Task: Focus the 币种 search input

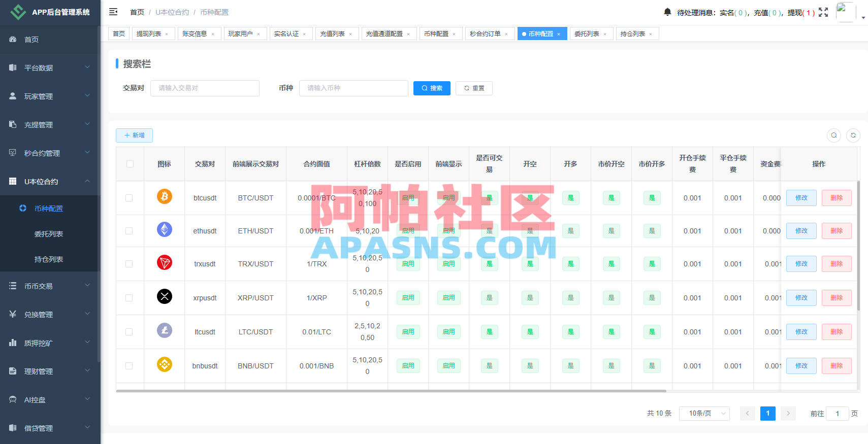Action: [353, 88]
